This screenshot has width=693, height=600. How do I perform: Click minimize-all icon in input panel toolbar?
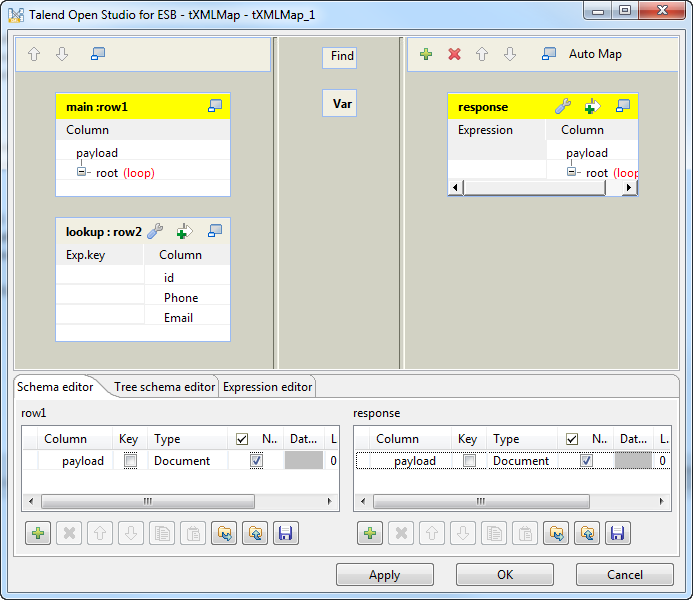[x=98, y=54]
